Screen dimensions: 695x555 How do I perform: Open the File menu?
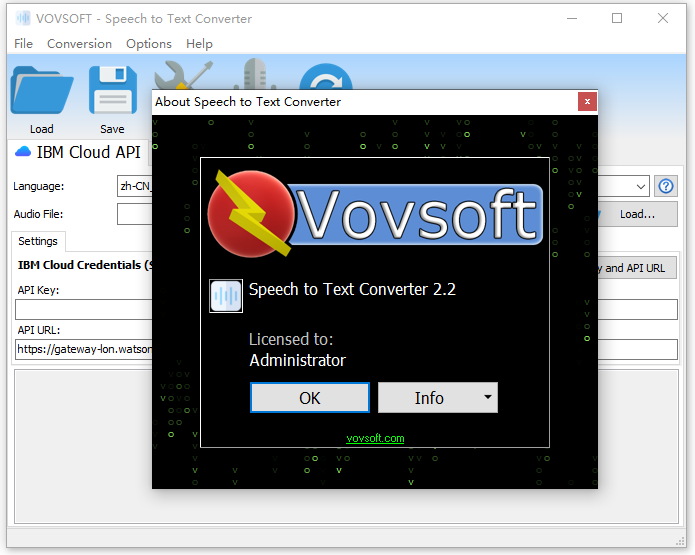pos(23,43)
